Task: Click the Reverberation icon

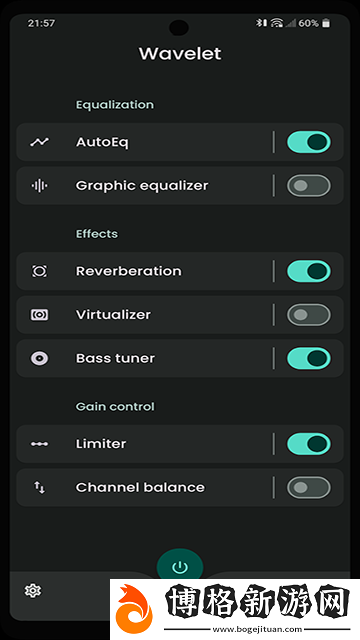Action: [x=40, y=271]
